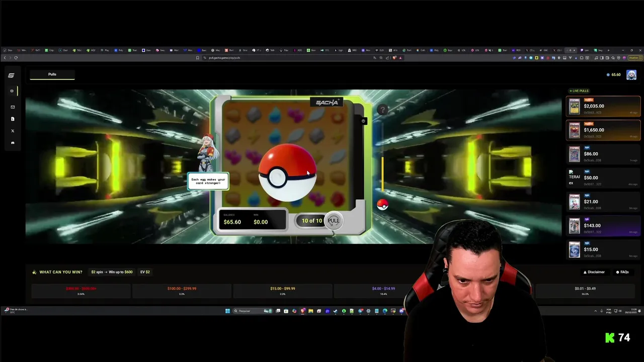The height and width of the screenshot is (362, 644).
Task: Click the small pokeball icon beside the machine
Action: click(382, 205)
